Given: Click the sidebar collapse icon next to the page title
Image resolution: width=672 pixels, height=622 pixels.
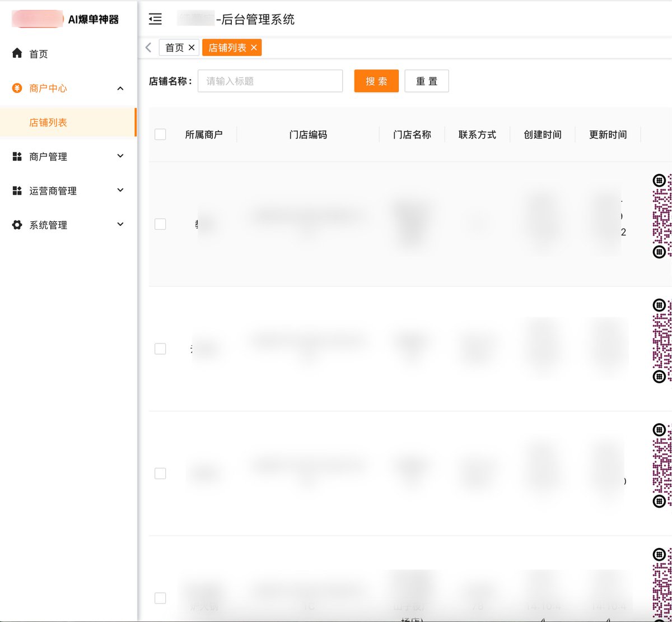Looking at the screenshot, I should tap(155, 19).
